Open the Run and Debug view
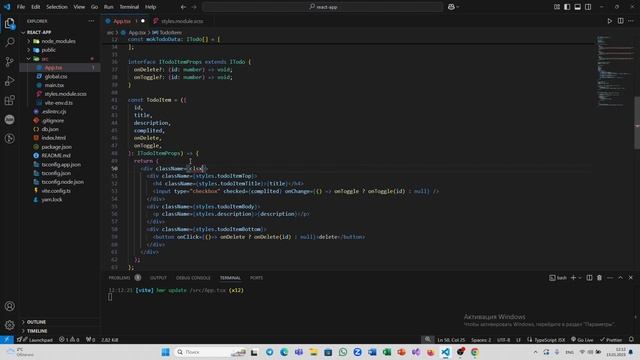Viewport: 640px width, 360px height. pyautogui.click(x=9, y=81)
